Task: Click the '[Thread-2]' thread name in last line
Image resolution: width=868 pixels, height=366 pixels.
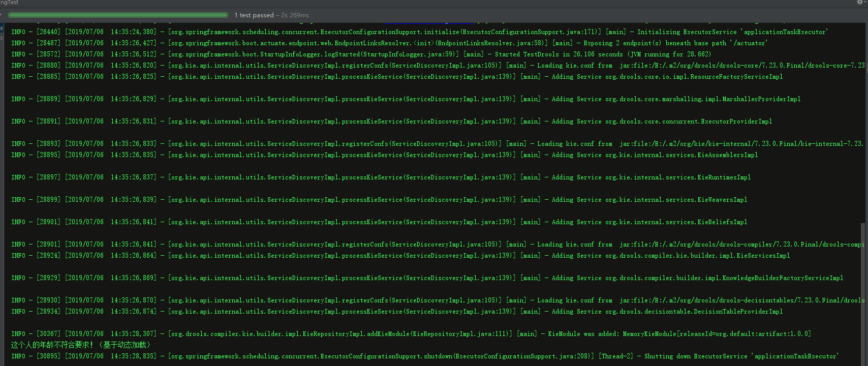Action: (x=616, y=356)
